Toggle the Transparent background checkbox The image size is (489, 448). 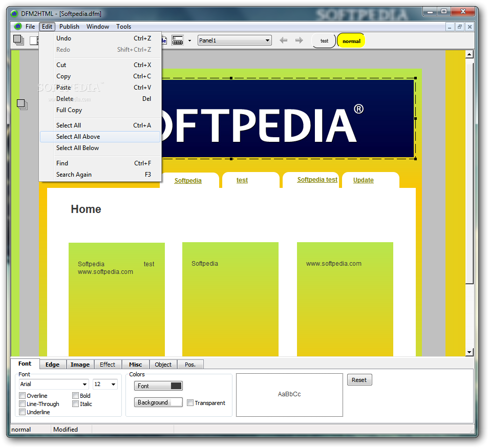click(x=190, y=403)
